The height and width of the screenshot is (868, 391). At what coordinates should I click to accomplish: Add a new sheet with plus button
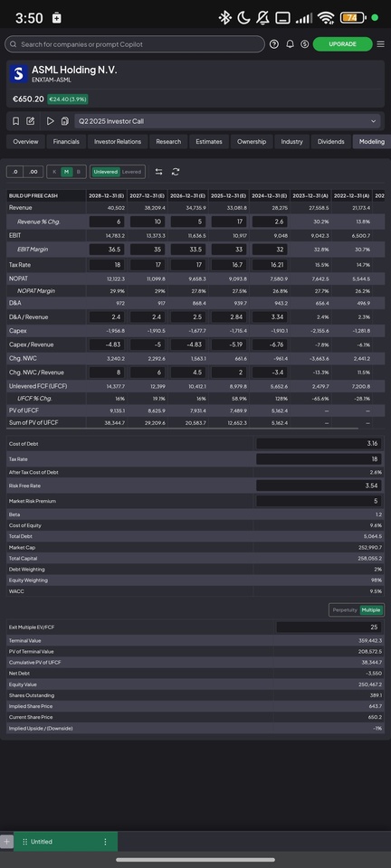coord(6,842)
